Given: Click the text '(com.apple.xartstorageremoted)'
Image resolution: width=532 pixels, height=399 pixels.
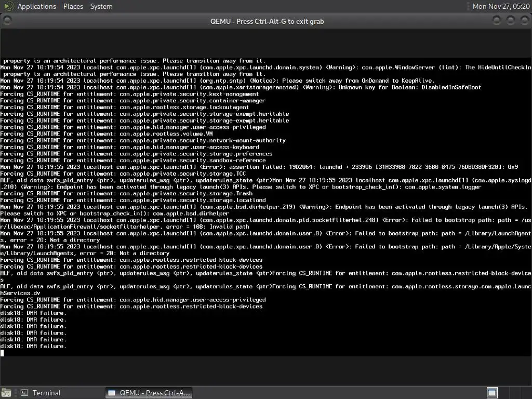Looking at the screenshot, I should coord(249,87).
